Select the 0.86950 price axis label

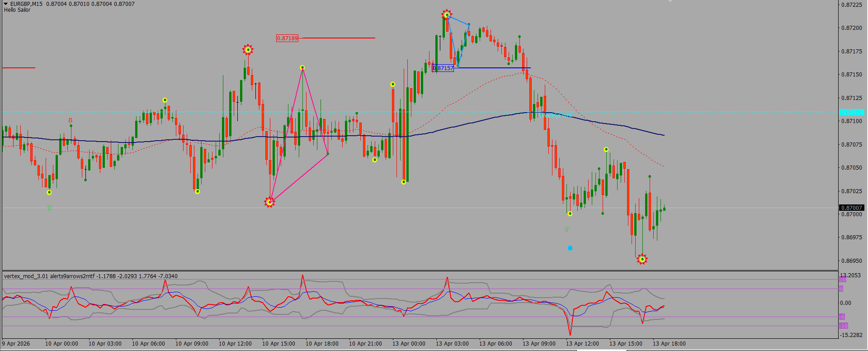pos(852,261)
